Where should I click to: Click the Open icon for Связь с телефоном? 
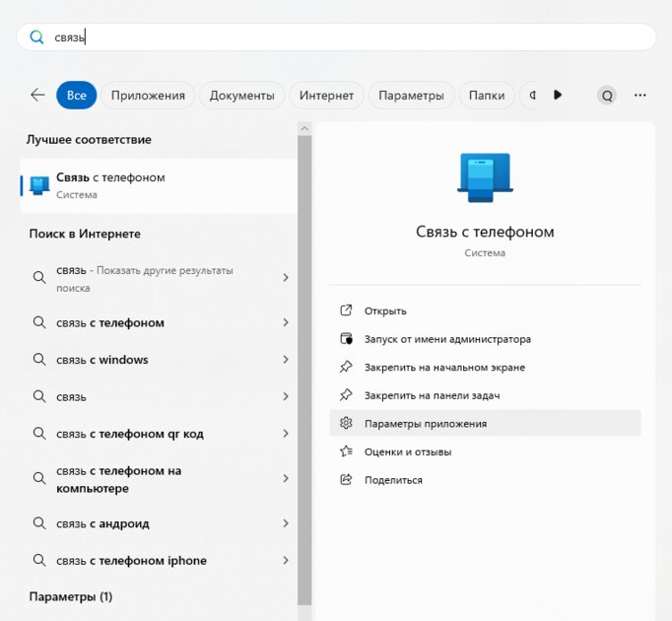pyautogui.click(x=346, y=310)
